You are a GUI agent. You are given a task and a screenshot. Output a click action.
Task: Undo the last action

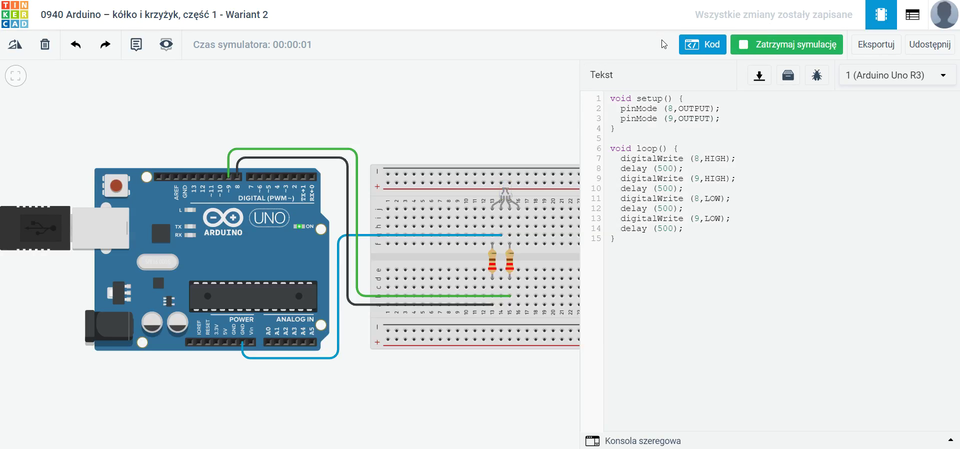click(75, 45)
